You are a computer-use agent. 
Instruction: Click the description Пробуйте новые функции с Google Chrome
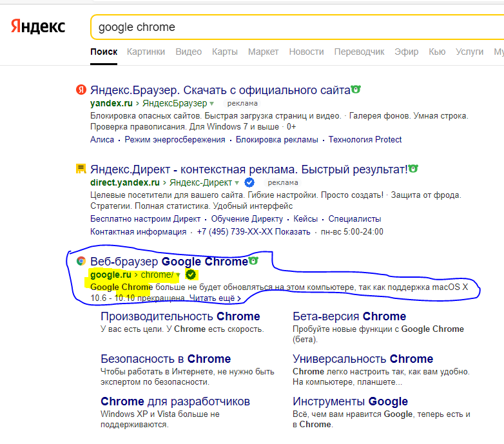[378, 334]
